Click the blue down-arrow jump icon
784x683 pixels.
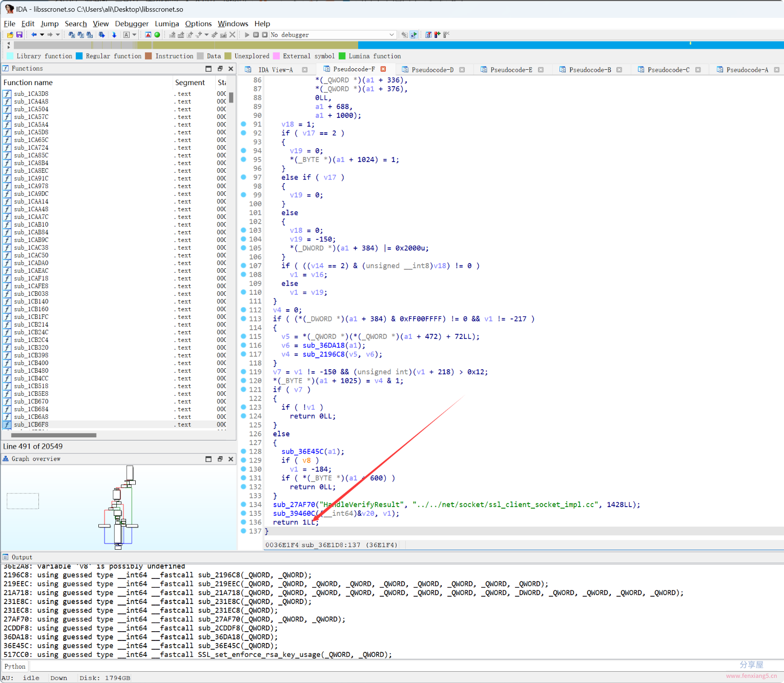pyautogui.click(x=114, y=35)
